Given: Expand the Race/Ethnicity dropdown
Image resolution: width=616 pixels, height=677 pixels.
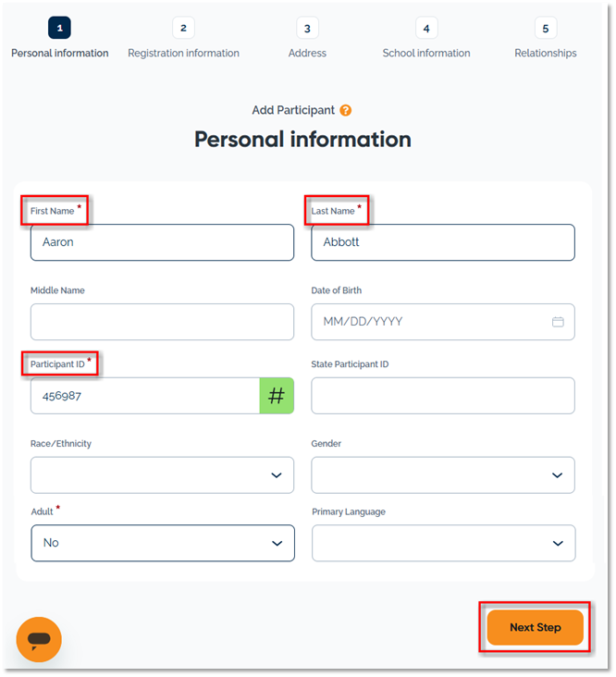Looking at the screenshot, I should (x=162, y=475).
